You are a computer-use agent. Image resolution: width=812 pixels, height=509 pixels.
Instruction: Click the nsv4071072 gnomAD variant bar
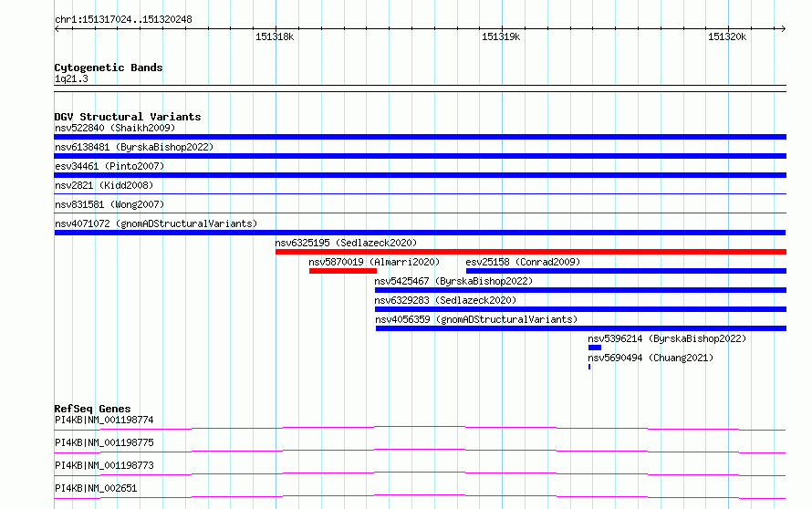[x=420, y=233]
